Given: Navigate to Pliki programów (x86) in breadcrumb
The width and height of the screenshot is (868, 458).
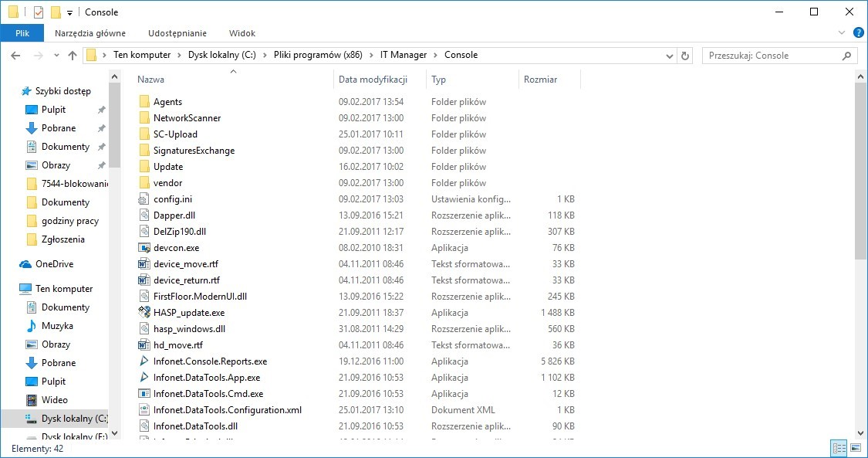Looking at the screenshot, I should [x=319, y=55].
